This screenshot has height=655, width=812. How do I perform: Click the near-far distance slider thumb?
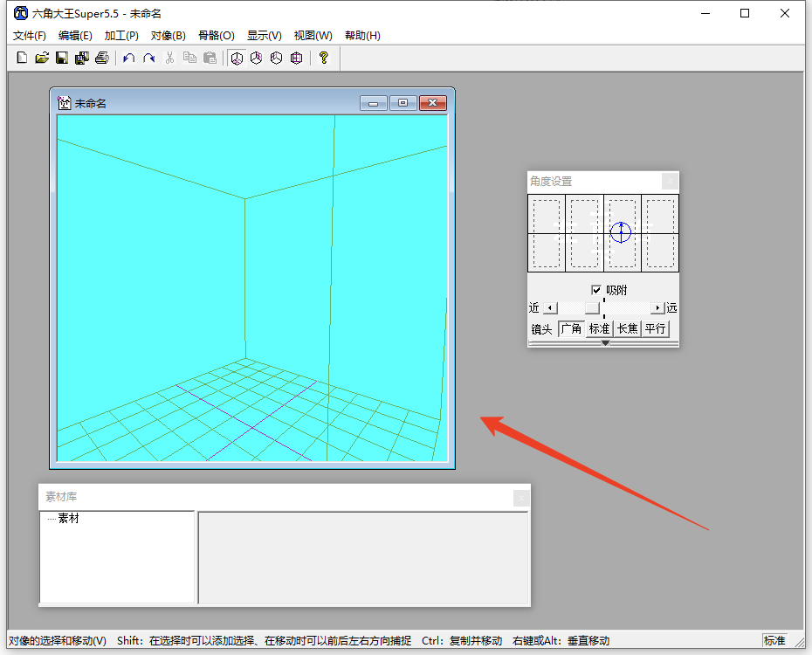coord(592,308)
